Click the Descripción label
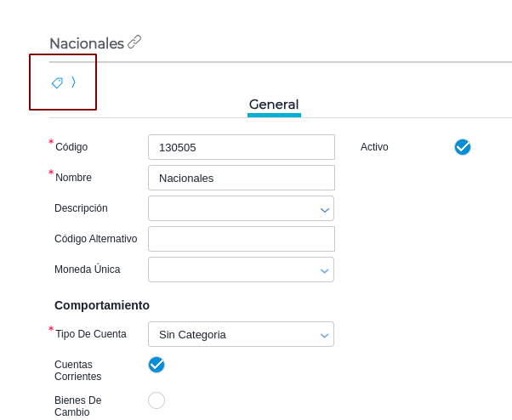Image resolution: width=512 pixels, height=420 pixels. 81,208
